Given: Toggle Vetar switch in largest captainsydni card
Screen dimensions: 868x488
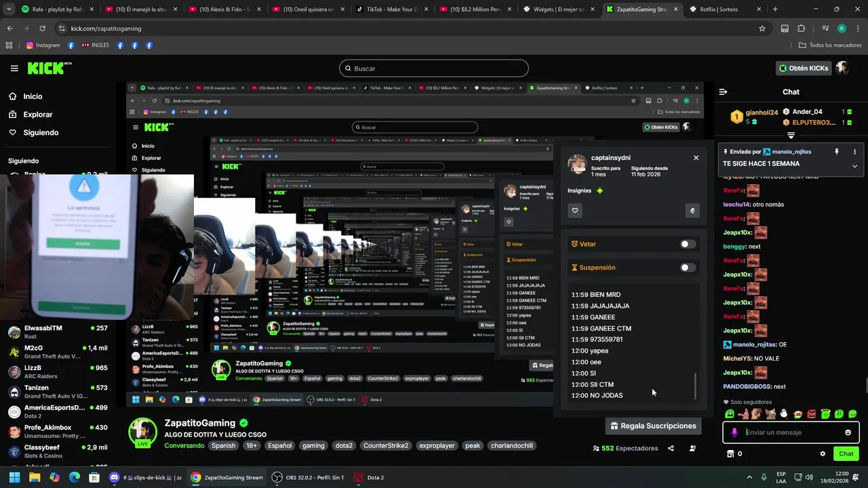Looking at the screenshot, I should tap(688, 244).
